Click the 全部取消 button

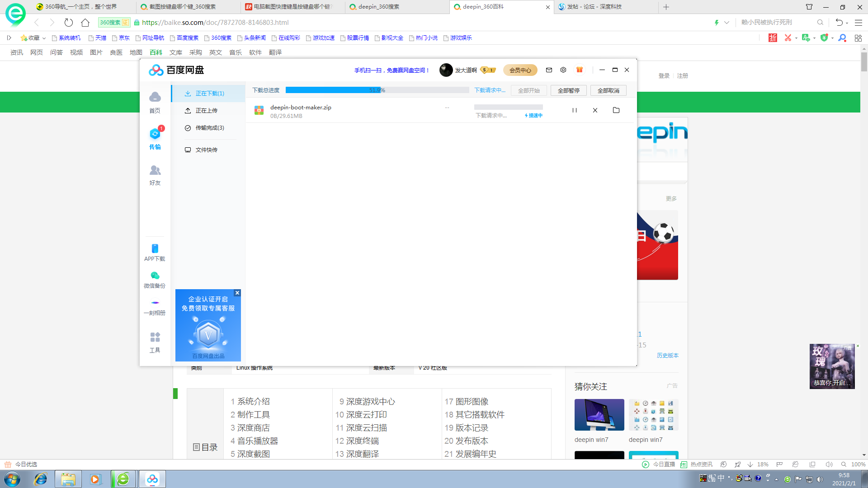[609, 90]
